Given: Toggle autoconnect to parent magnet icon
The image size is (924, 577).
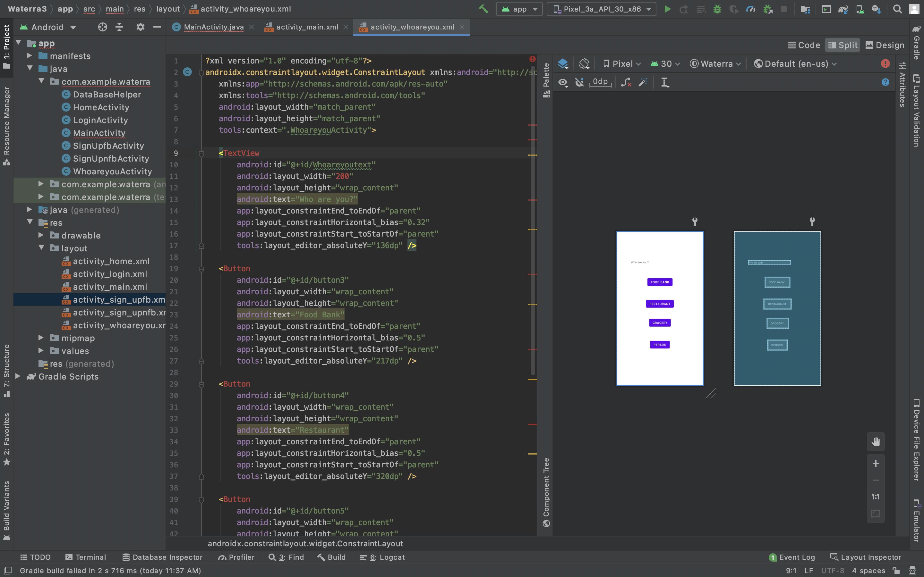Looking at the screenshot, I should [x=579, y=82].
